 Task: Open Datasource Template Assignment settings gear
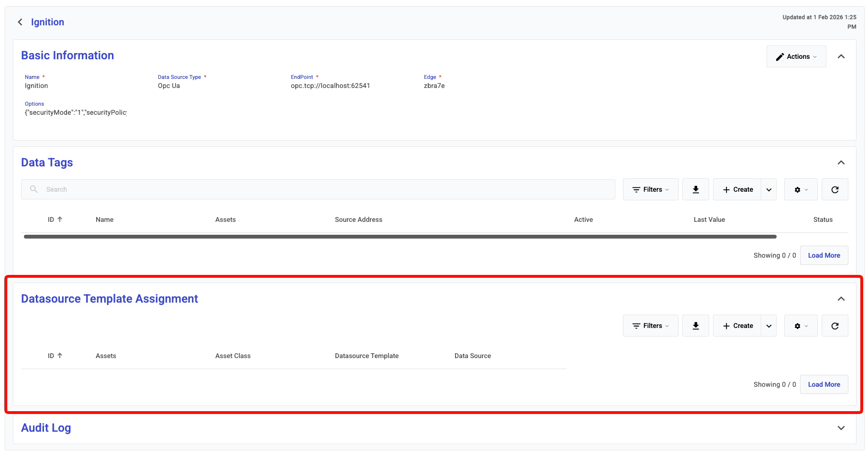[801, 326]
